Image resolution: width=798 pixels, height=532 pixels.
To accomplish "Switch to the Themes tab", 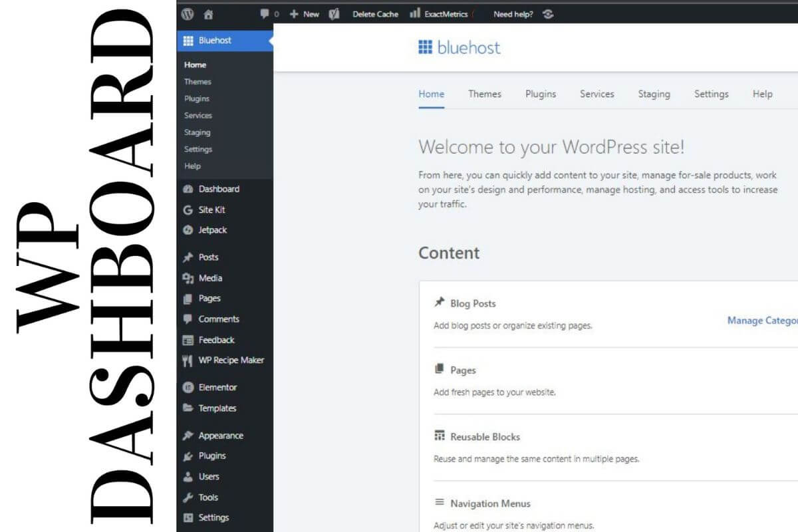I will [x=484, y=94].
